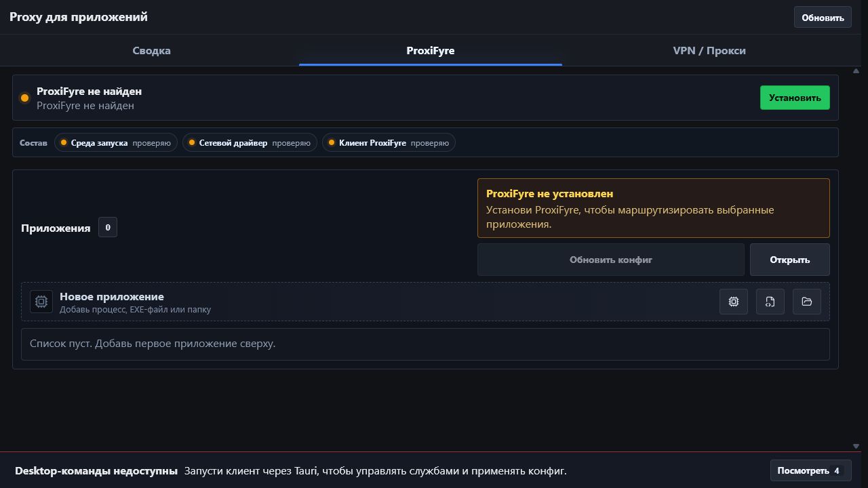Image resolution: width=868 pixels, height=488 pixels.
Task: Click the Открыть button
Action: tap(790, 260)
